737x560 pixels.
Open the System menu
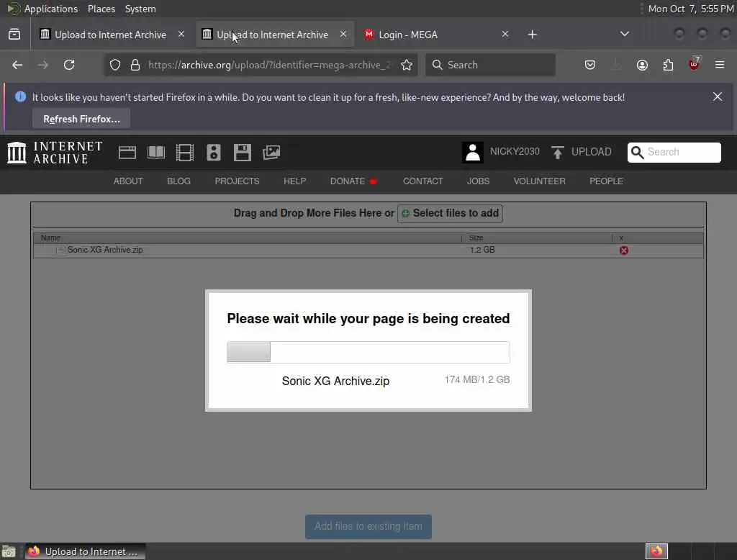[140, 9]
